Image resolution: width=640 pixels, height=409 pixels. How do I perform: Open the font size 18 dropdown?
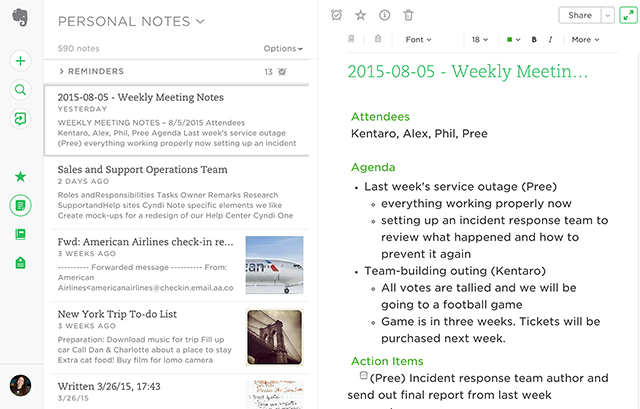[x=479, y=40]
